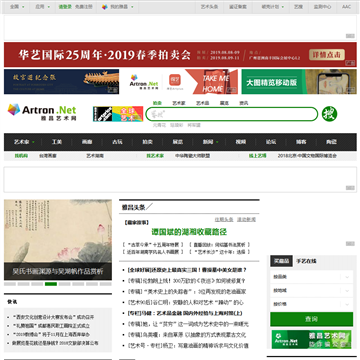This screenshot has width=360, height=360.
Task: Open 艺术头条 in top bar
Action: click(x=209, y=7)
